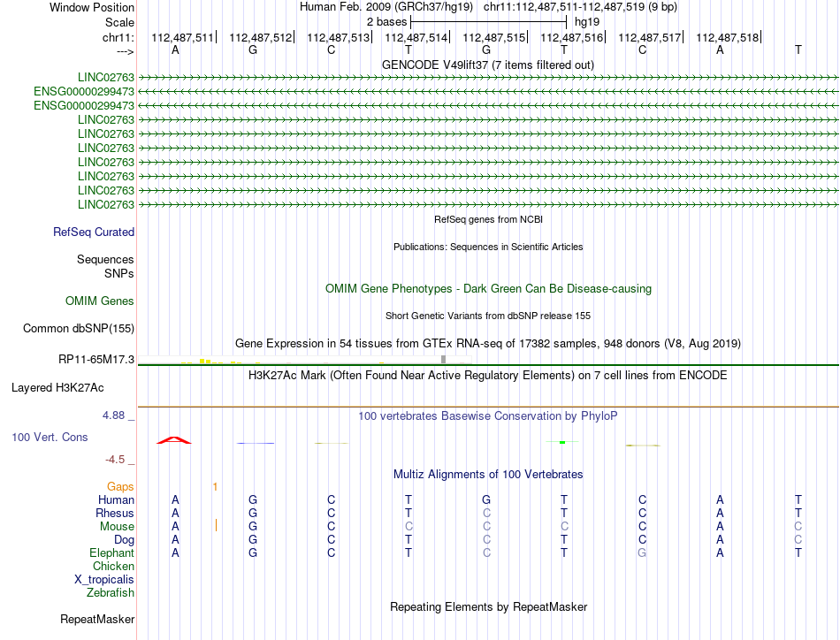Open Multiz Alignments of 100 Vertebrates title

(x=488, y=474)
